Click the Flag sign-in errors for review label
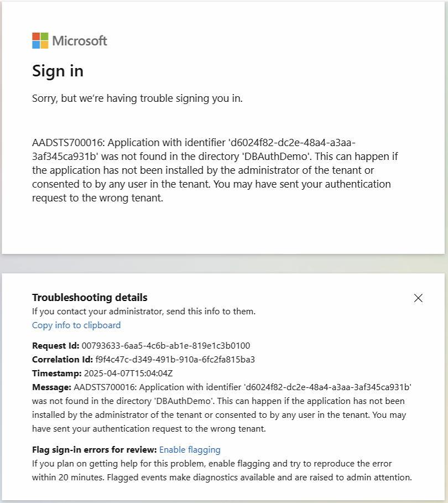The width and height of the screenshot is (448, 503). pyautogui.click(x=95, y=450)
